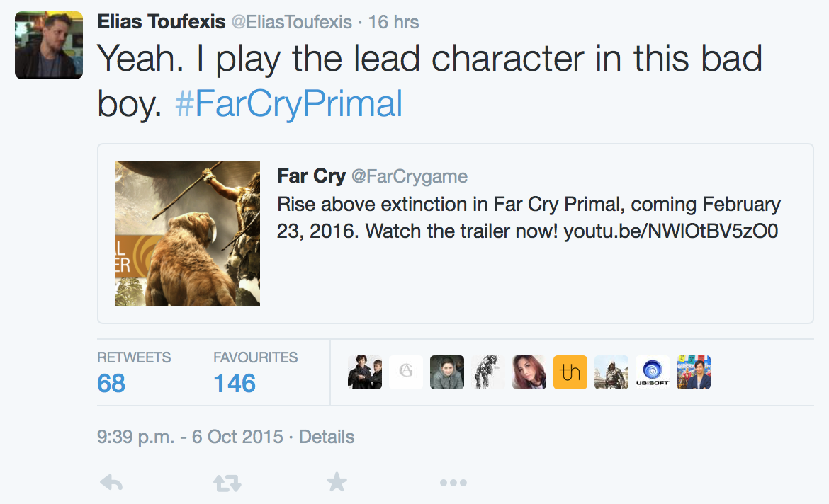Click the Elias Toufexis display name
Image resolution: width=829 pixels, height=504 pixels.
(x=161, y=22)
